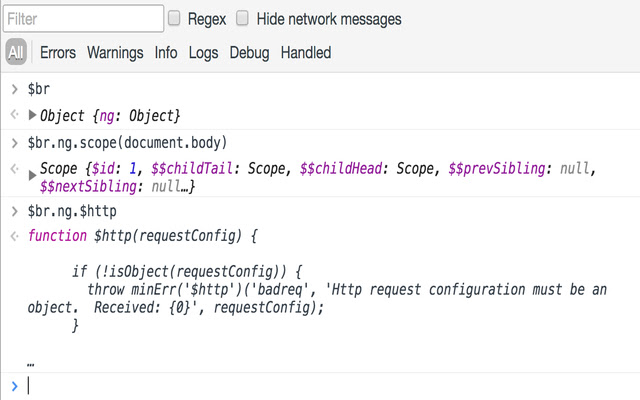Select the All log level filter
This screenshot has width=640, height=400.
(x=16, y=53)
